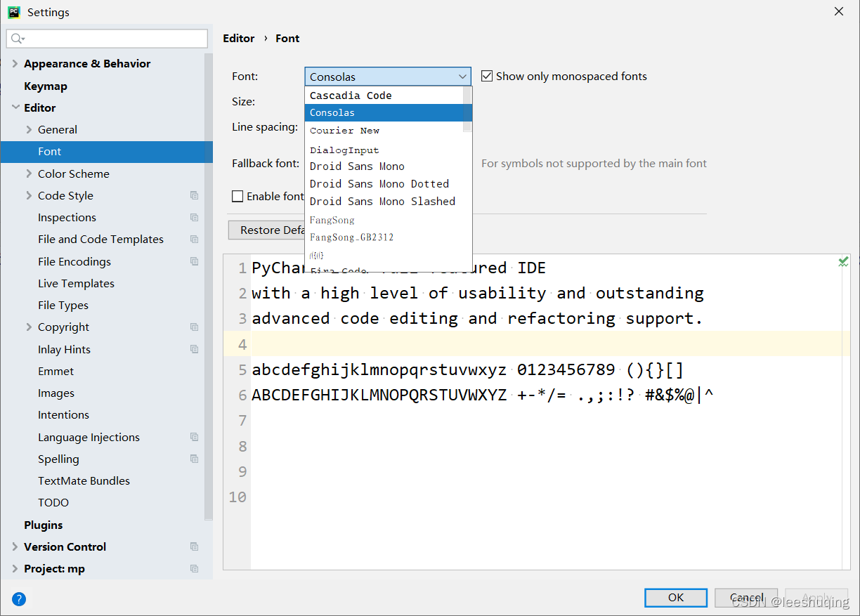Open the Font combo box dropdown arrow
Image resolution: width=860 pixels, height=616 pixels.
(x=462, y=77)
